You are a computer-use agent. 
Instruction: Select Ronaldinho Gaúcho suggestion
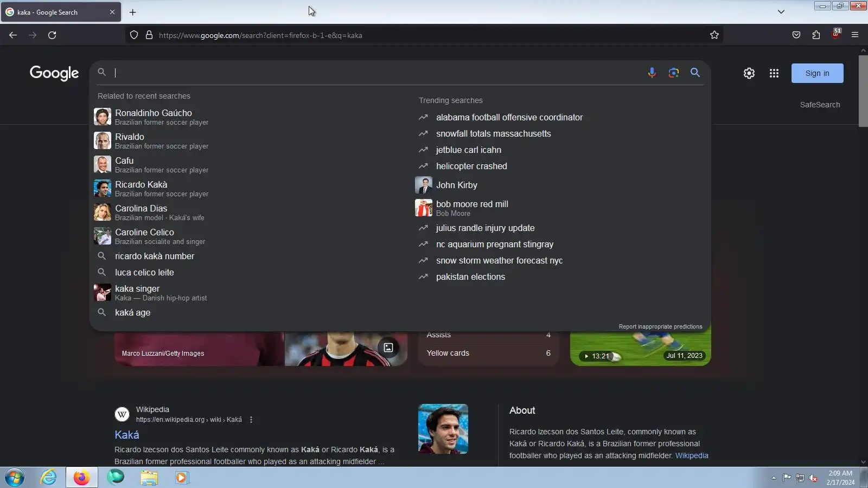[x=250, y=117]
